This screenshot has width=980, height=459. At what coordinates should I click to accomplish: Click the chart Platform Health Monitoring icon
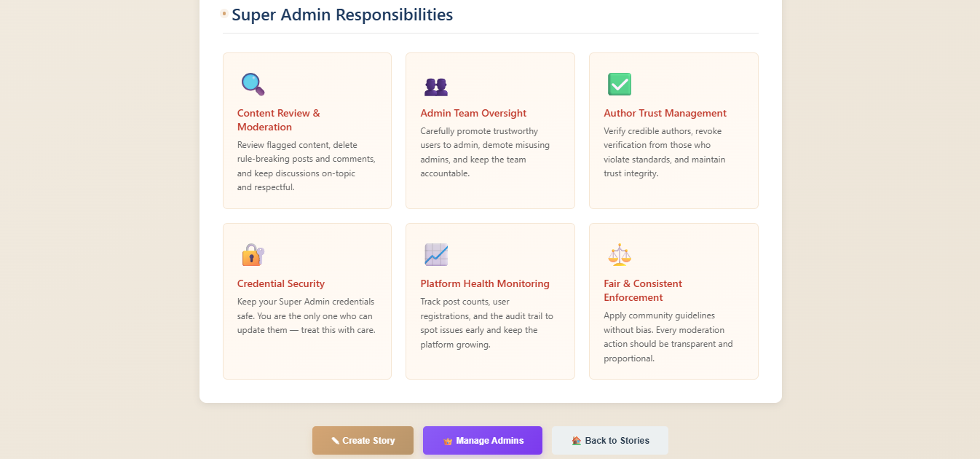click(x=435, y=255)
